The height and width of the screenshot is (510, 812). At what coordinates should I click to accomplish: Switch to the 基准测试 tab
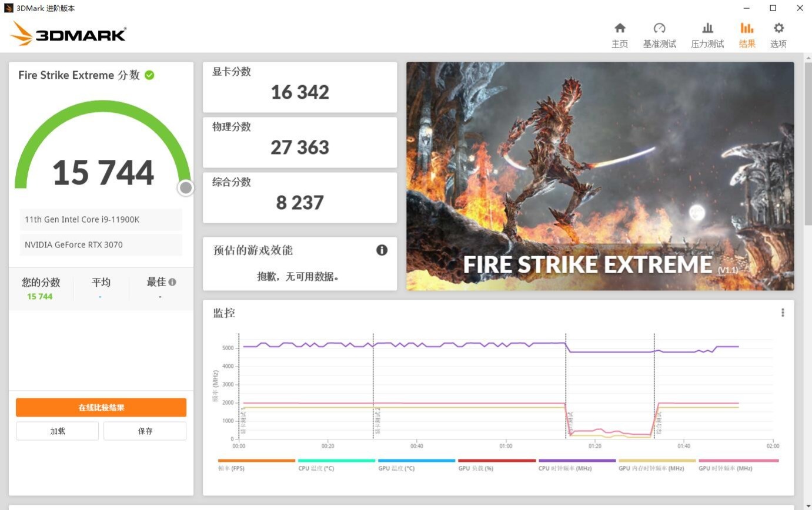660,33
